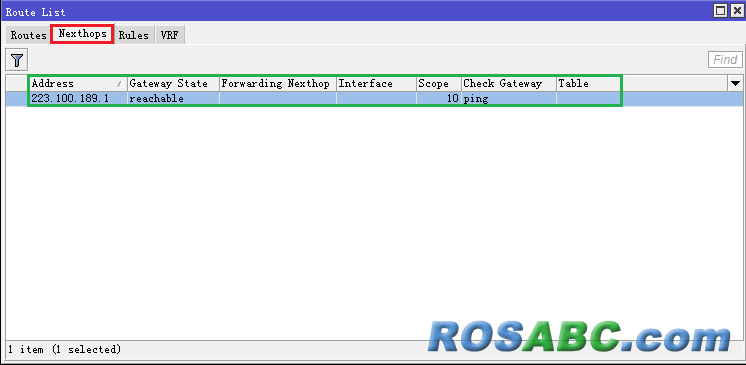Click the scope value 10
746x365 pixels.
click(439, 99)
